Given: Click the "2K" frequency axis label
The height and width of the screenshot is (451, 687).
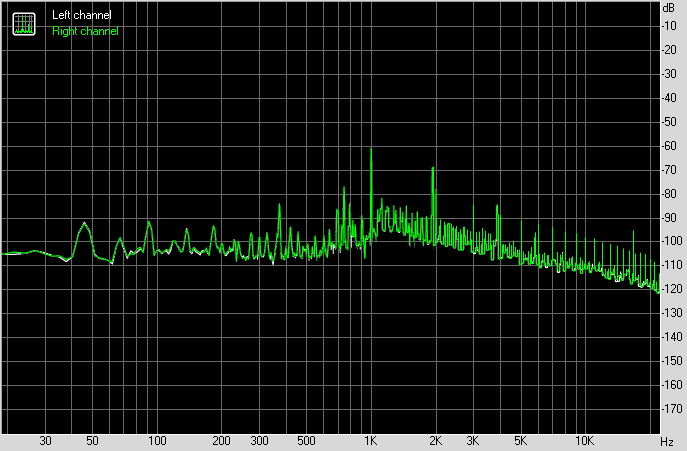Looking at the screenshot, I should coord(435,440).
